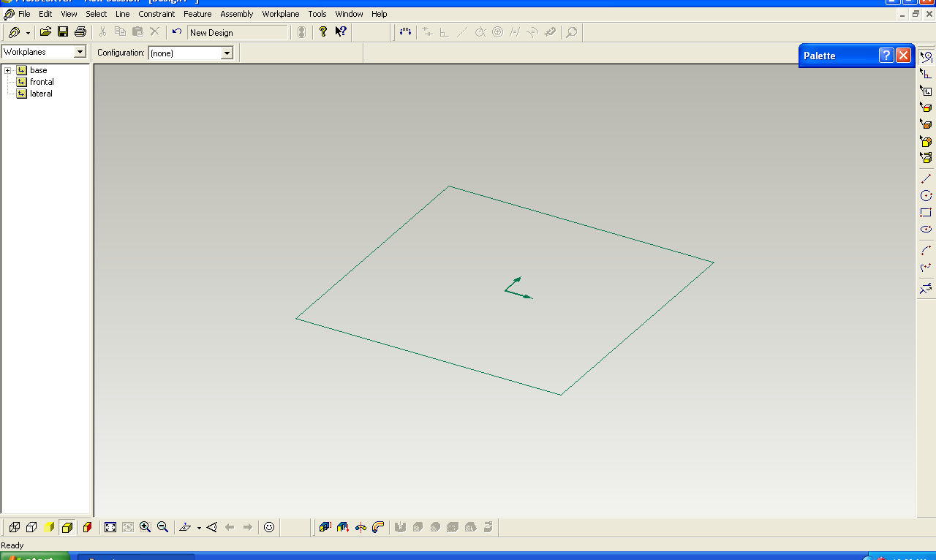Open the View menu

(69, 14)
